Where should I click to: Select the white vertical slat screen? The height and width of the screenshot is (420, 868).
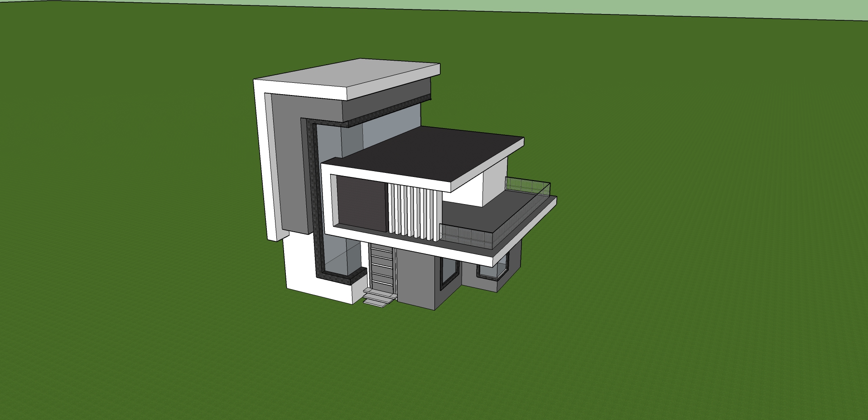pos(415,209)
